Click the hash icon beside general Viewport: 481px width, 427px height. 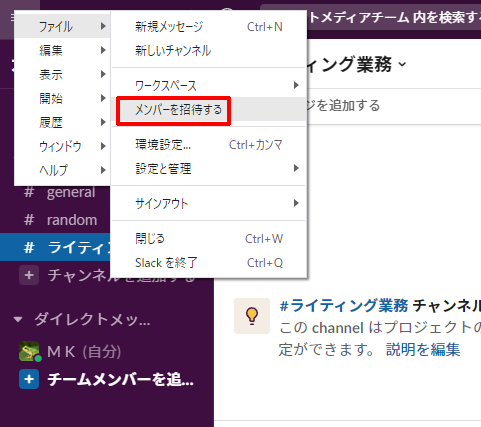pyautogui.click(x=29, y=192)
